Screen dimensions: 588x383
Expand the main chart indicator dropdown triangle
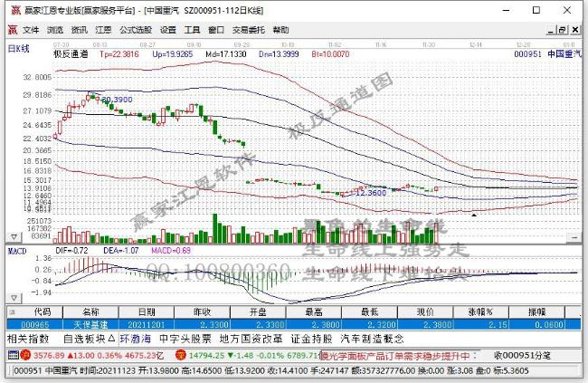pos(14,237)
